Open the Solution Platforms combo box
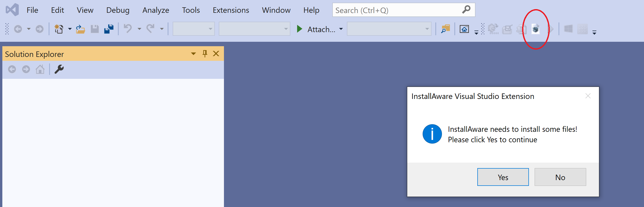This screenshot has width=644, height=207. pos(254,29)
